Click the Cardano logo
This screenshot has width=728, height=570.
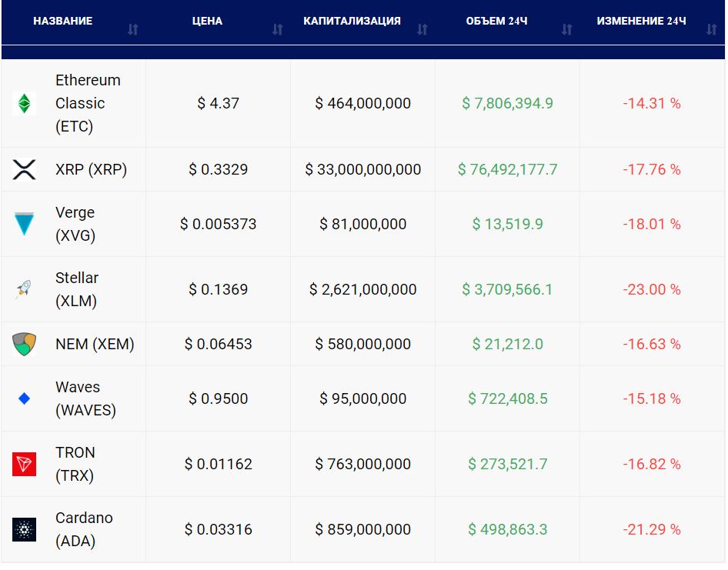24,529
